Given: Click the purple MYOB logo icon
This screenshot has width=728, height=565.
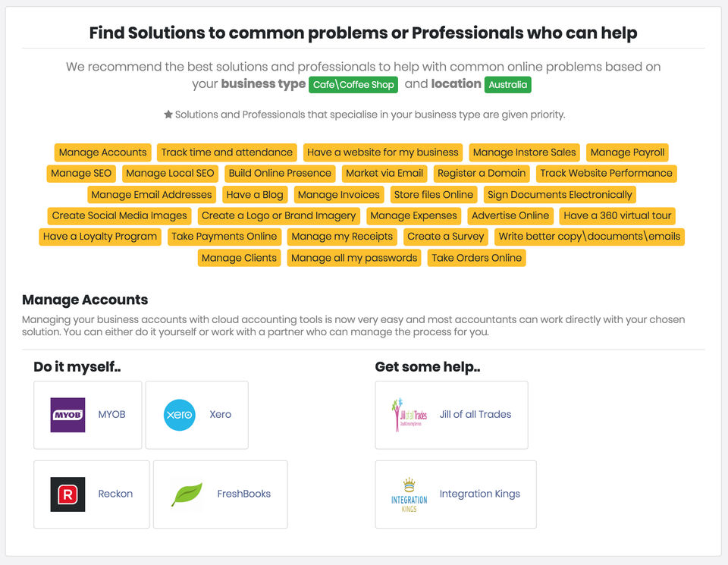Looking at the screenshot, I should (67, 415).
